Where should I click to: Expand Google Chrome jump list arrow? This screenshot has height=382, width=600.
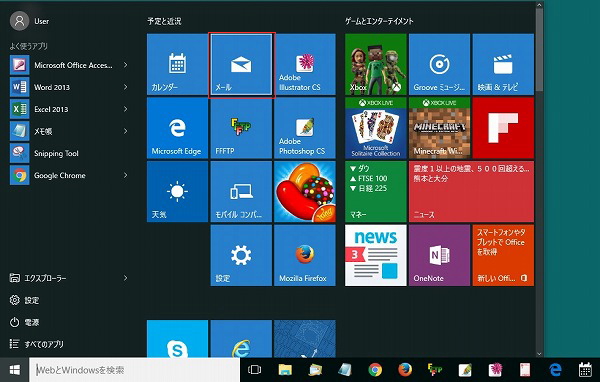pos(125,175)
